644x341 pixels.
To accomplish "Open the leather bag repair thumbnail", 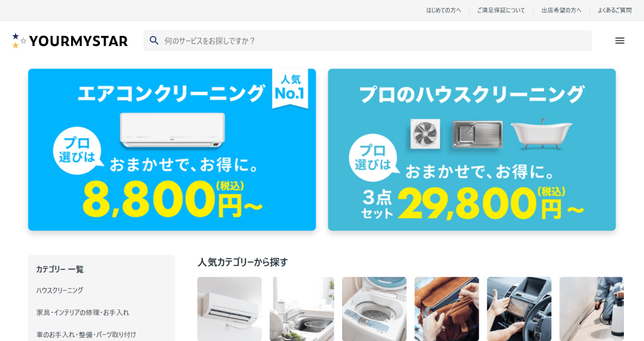I will (x=447, y=309).
